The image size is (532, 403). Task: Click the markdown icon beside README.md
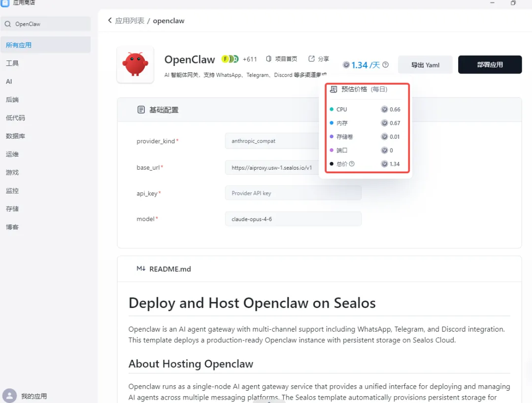tap(141, 269)
